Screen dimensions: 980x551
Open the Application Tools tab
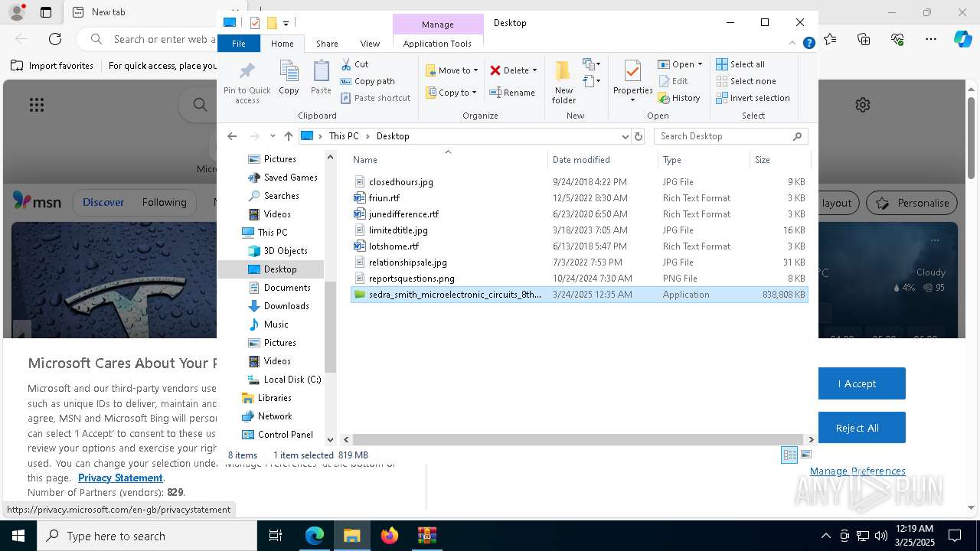(437, 44)
